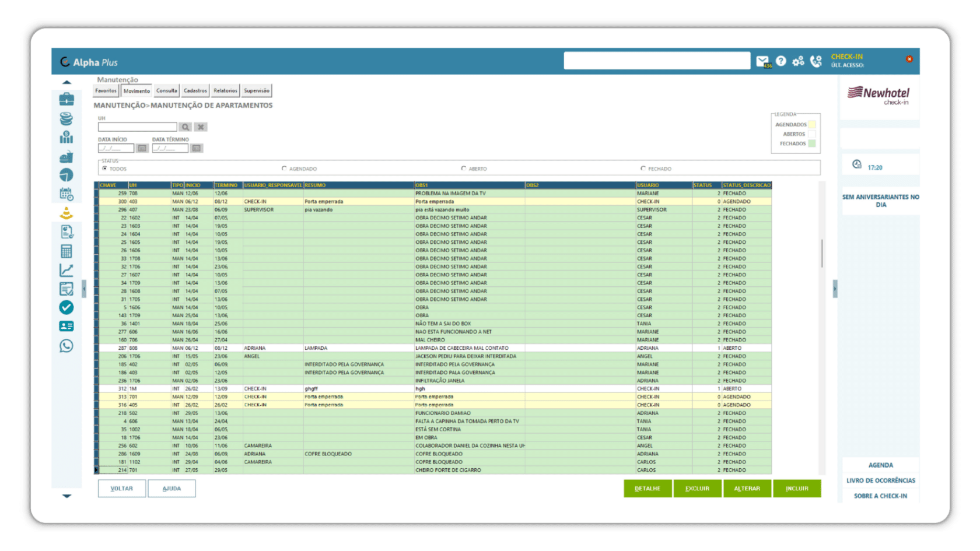Image resolution: width=980 pixels, height=551 pixels.
Task: Select the traffic cone maintenance icon
Action: [x=66, y=213]
